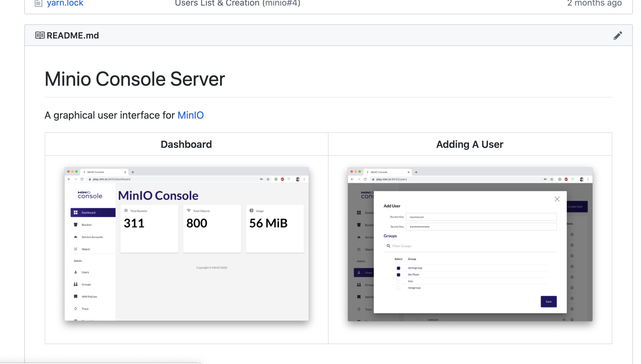641x364 pixels.
Task: Click the Groups icon in the Dashboard screenshot sidebar
Action: point(75,284)
